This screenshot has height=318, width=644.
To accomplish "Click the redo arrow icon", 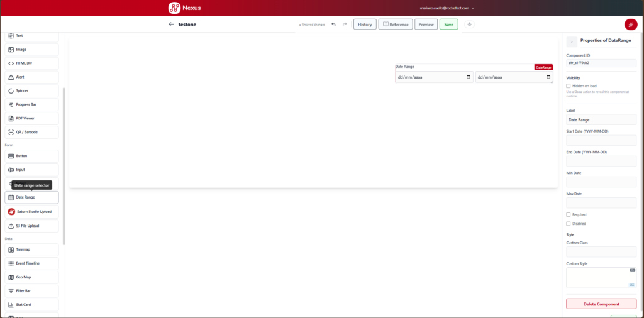I will pyautogui.click(x=345, y=25).
